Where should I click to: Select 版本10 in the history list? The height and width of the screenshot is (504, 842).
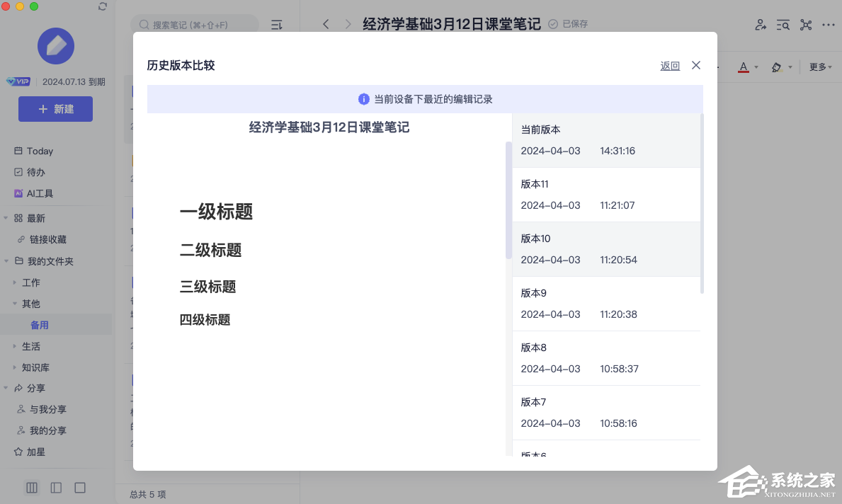pyautogui.click(x=606, y=249)
